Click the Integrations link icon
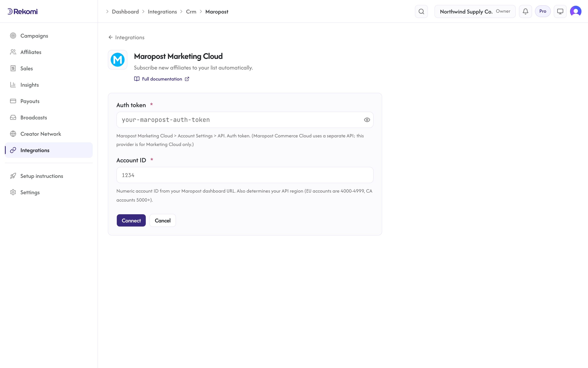Viewport: 588px width, 368px height. (13, 150)
